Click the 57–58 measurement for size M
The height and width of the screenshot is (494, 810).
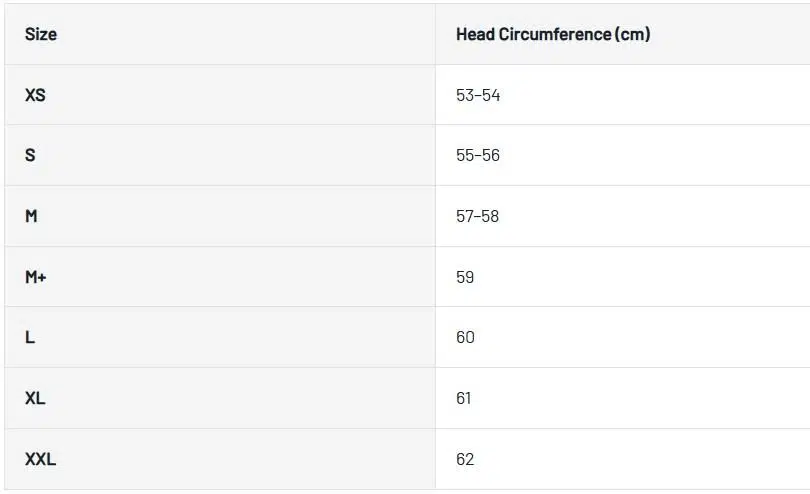(x=478, y=216)
